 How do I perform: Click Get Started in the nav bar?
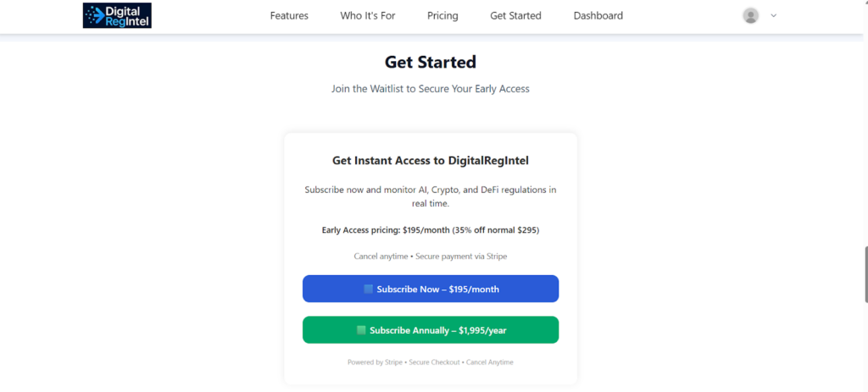[515, 15]
